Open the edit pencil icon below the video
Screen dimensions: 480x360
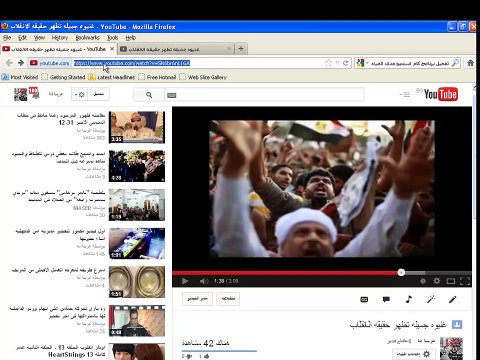[453, 299]
